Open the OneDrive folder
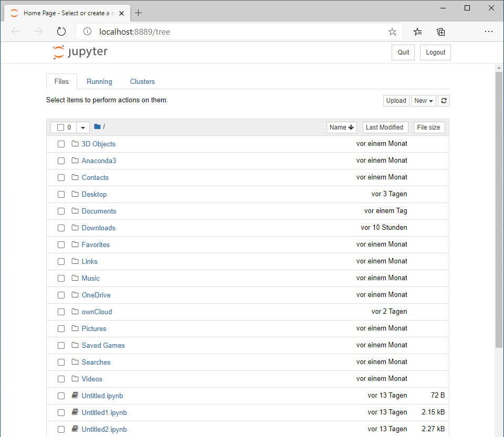The image size is (504, 437). pos(96,295)
